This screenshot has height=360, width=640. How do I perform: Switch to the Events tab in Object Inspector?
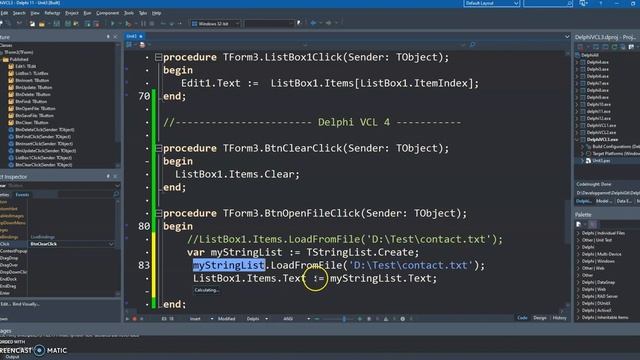pos(22,195)
